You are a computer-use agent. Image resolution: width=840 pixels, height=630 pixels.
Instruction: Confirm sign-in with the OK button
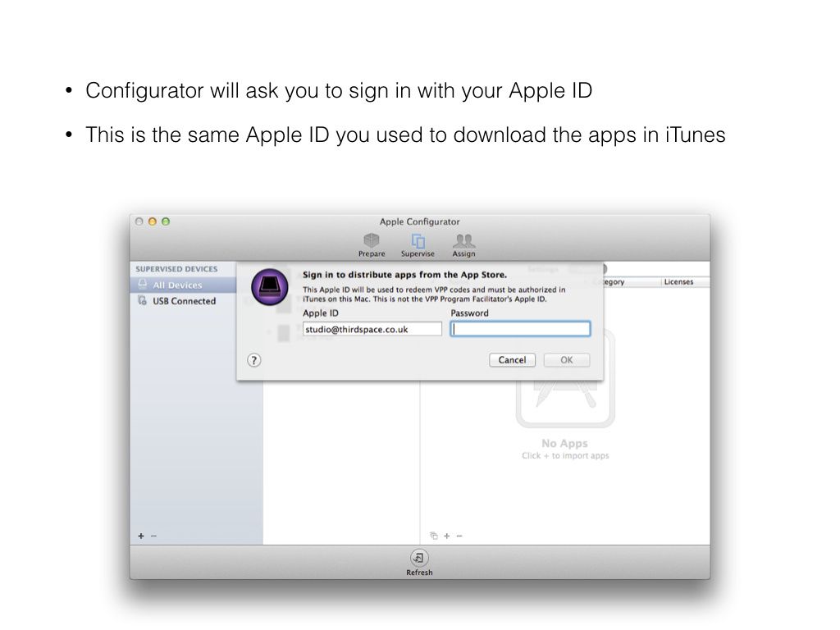click(x=567, y=360)
